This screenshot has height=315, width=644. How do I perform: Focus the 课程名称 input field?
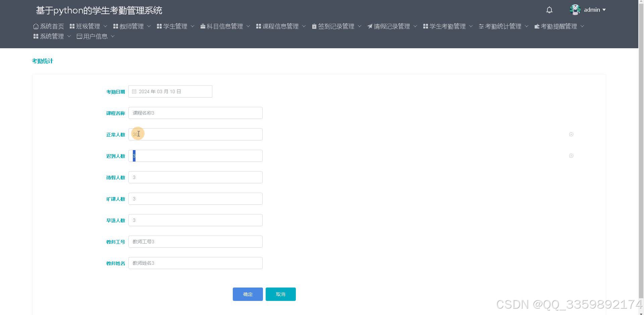coord(196,113)
